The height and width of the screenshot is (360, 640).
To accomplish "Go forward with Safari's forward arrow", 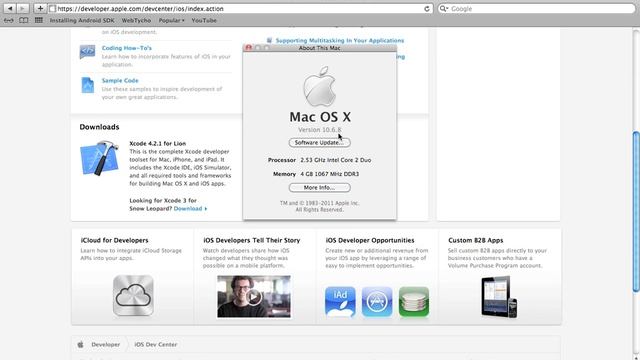I will click(22, 8).
